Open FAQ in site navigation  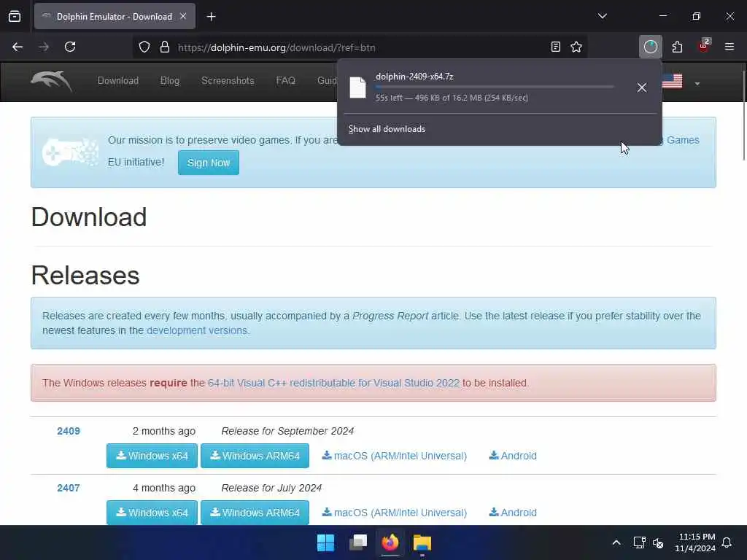tap(285, 80)
